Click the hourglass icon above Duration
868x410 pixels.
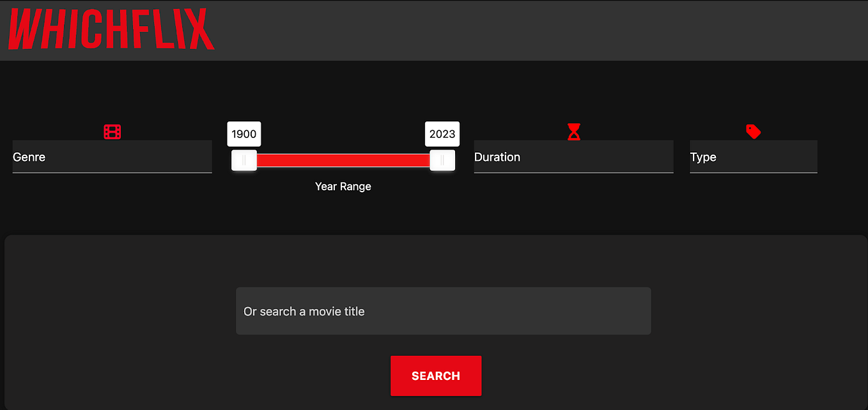click(x=573, y=132)
